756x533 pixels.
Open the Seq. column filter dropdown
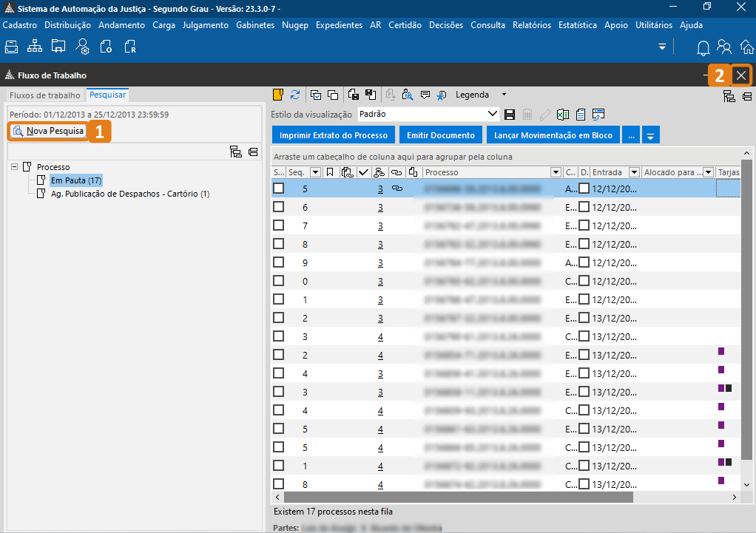point(315,172)
